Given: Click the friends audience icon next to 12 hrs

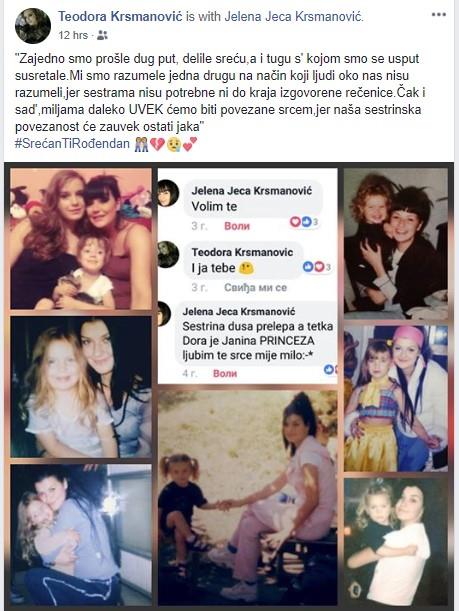Looking at the screenshot, I should [102, 35].
